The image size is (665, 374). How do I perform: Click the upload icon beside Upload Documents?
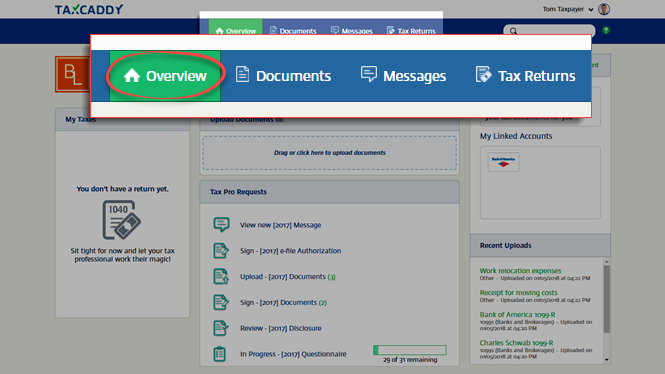pos(221,276)
